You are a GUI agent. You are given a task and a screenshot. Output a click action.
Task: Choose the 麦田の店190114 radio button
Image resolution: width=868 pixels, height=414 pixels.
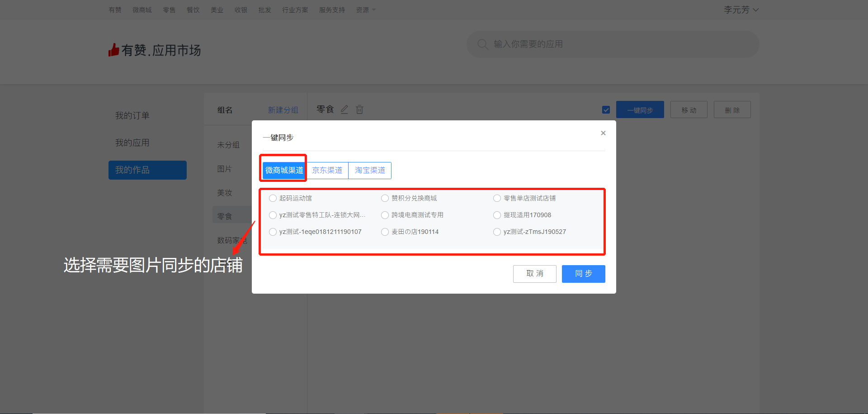385,232
